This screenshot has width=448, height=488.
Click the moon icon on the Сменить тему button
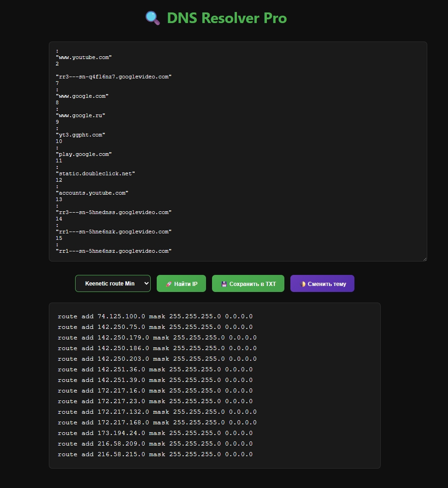click(302, 283)
